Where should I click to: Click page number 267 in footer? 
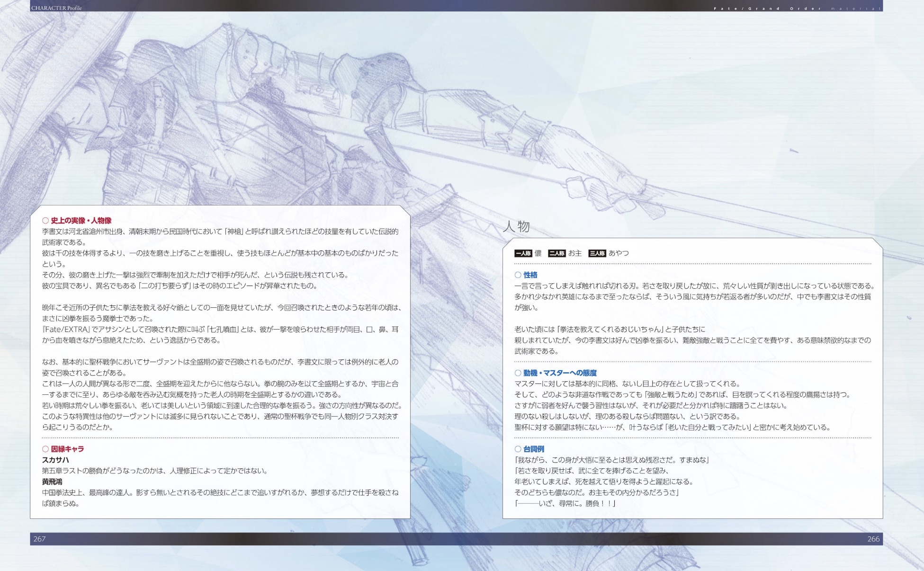coord(39,539)
